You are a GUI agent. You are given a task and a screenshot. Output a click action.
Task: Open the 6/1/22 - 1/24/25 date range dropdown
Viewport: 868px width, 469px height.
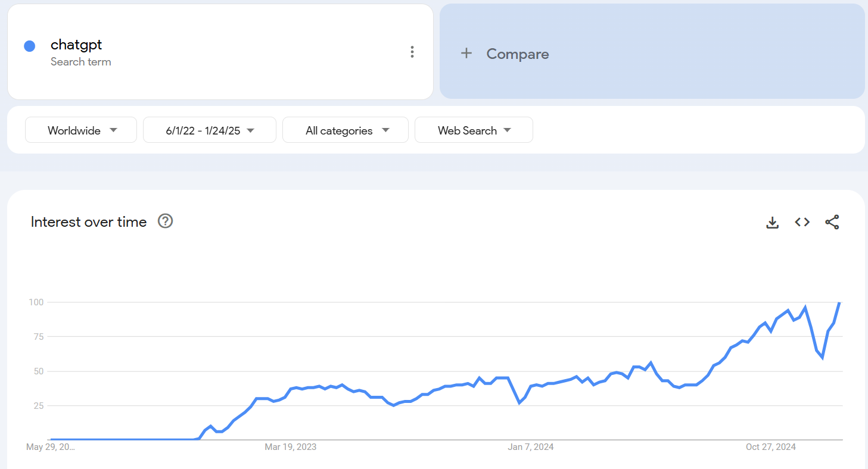(x=210, y=130)
